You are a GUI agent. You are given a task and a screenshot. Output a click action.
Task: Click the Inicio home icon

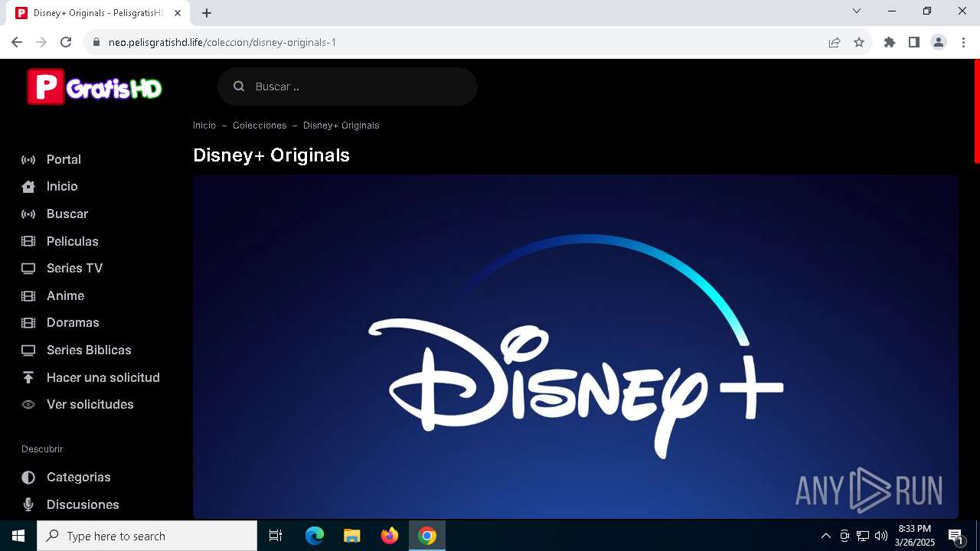[x=28, y=187]
